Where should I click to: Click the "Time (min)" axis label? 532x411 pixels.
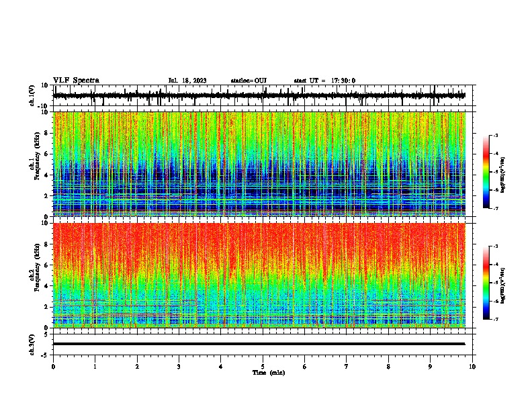pyautogui.click(x=269, y=373)
